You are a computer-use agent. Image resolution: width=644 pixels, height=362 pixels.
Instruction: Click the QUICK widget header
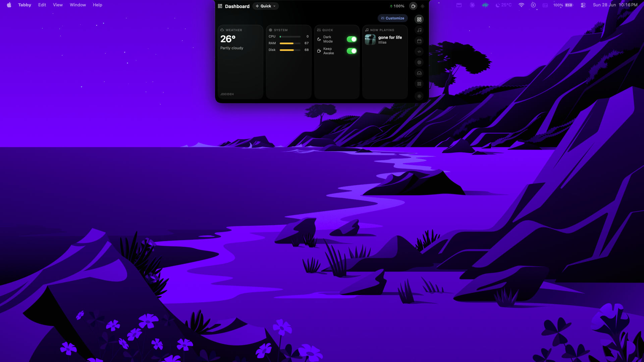(325, 30)
